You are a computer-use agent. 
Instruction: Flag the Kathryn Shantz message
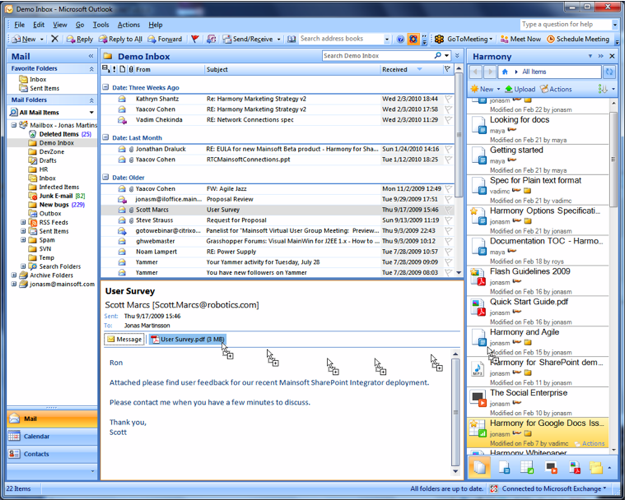(448, 99)
